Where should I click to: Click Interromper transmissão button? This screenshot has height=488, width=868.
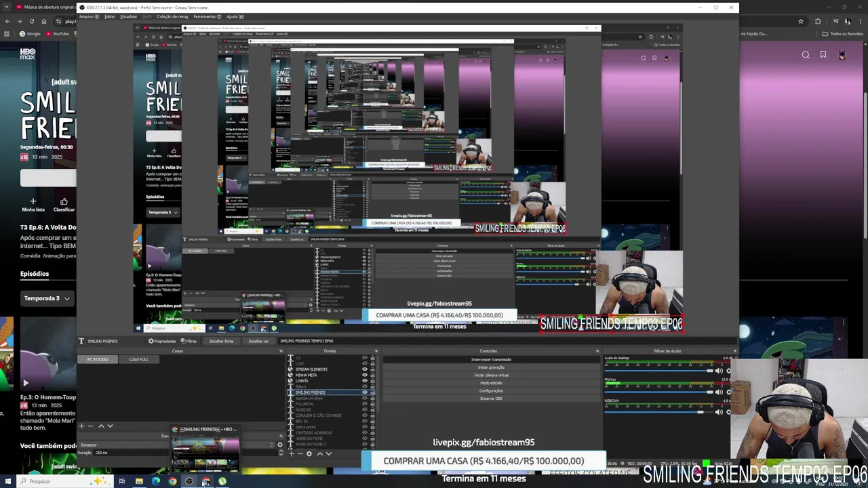(x=491, y=359)
